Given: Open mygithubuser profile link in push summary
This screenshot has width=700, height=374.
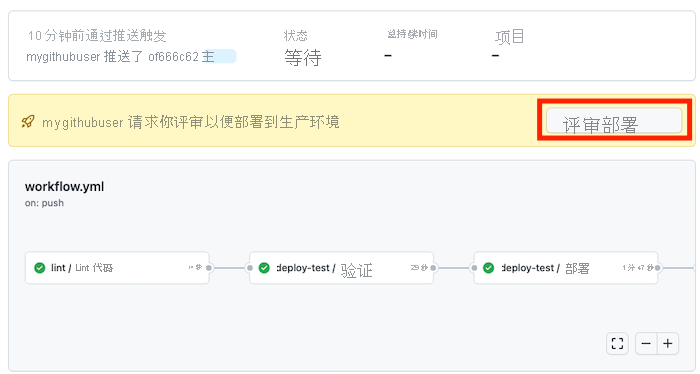Looking at the screenshot, I should click(63, 57).
